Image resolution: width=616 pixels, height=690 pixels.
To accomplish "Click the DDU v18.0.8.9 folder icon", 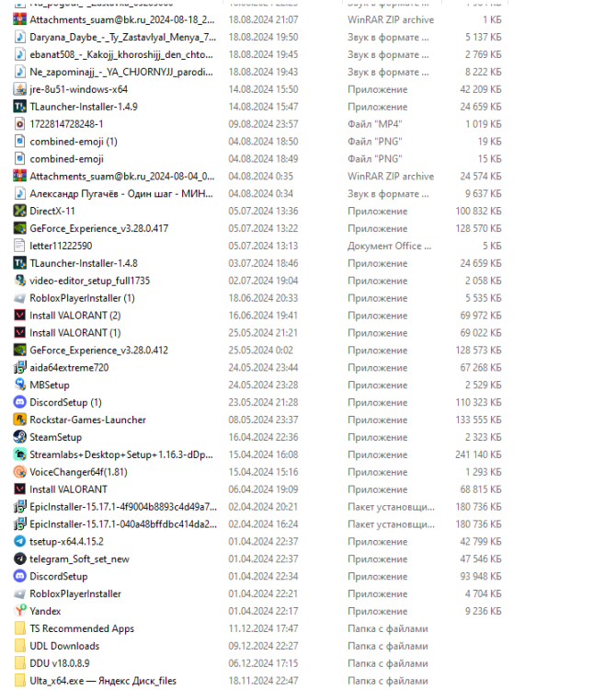I will (19, 663).
